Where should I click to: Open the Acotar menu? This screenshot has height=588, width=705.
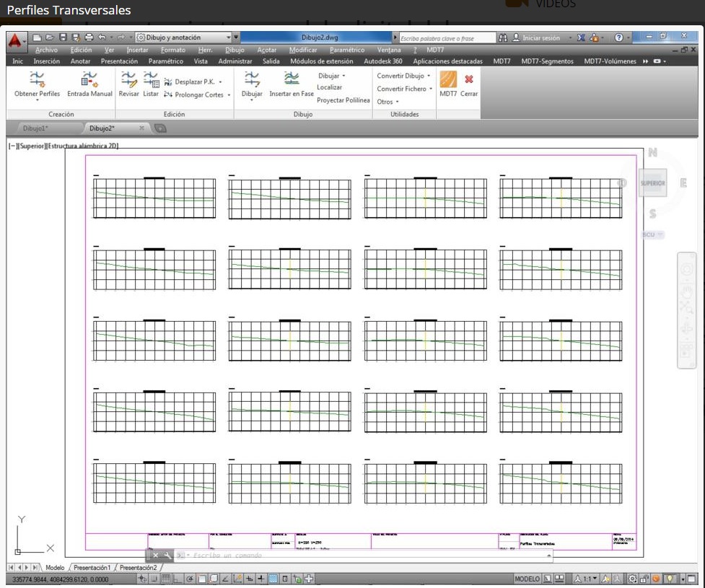[267, 50]
